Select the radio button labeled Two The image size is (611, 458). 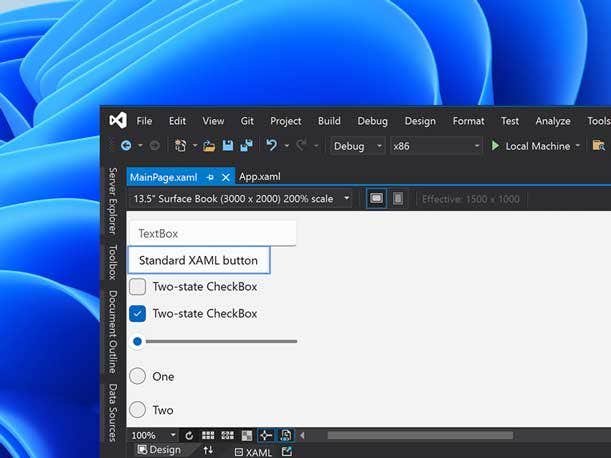tap(138, 410)
